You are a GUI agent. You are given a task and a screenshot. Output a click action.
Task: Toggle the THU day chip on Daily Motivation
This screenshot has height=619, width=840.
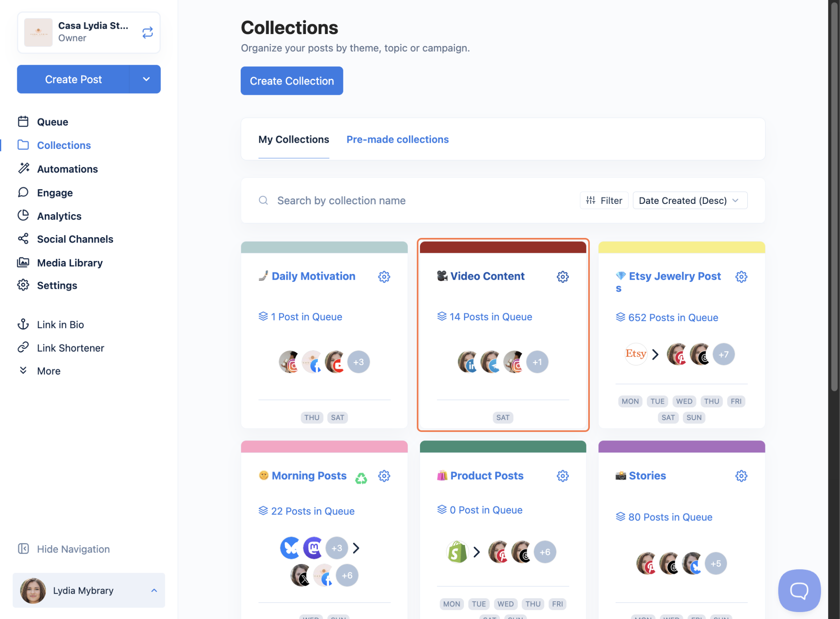(312, 418)
